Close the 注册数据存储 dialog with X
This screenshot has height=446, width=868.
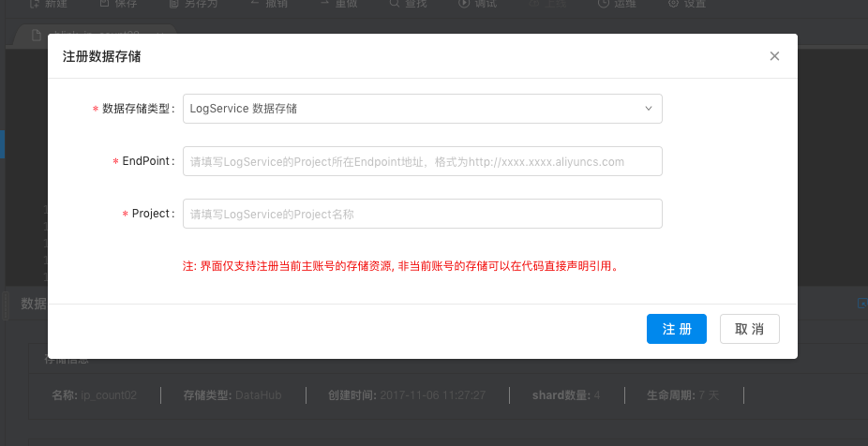[x=774, y=56]
